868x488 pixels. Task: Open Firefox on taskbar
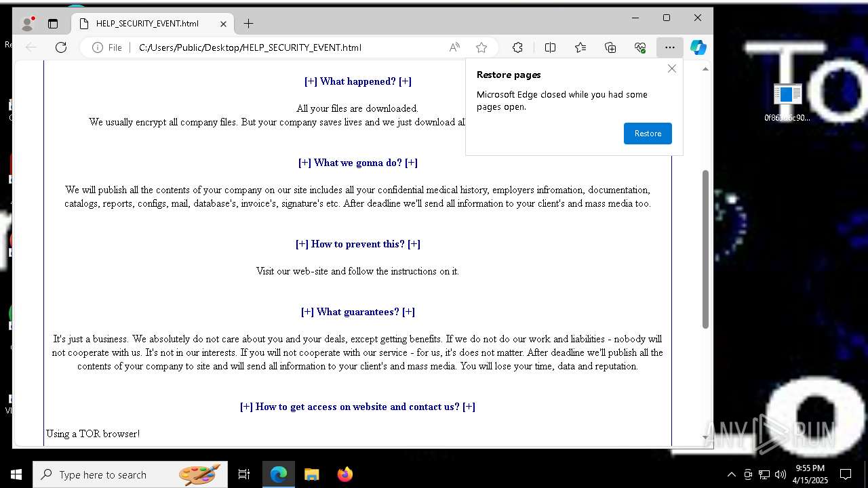pyautogui.click(x=344, y=474)
